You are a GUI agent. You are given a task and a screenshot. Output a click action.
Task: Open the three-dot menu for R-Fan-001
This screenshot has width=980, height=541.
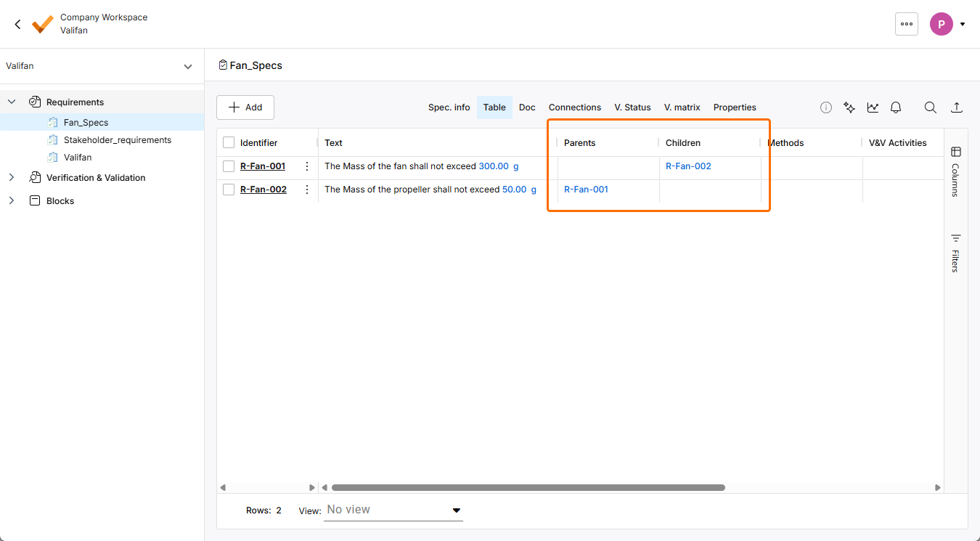tap(307, 166)
